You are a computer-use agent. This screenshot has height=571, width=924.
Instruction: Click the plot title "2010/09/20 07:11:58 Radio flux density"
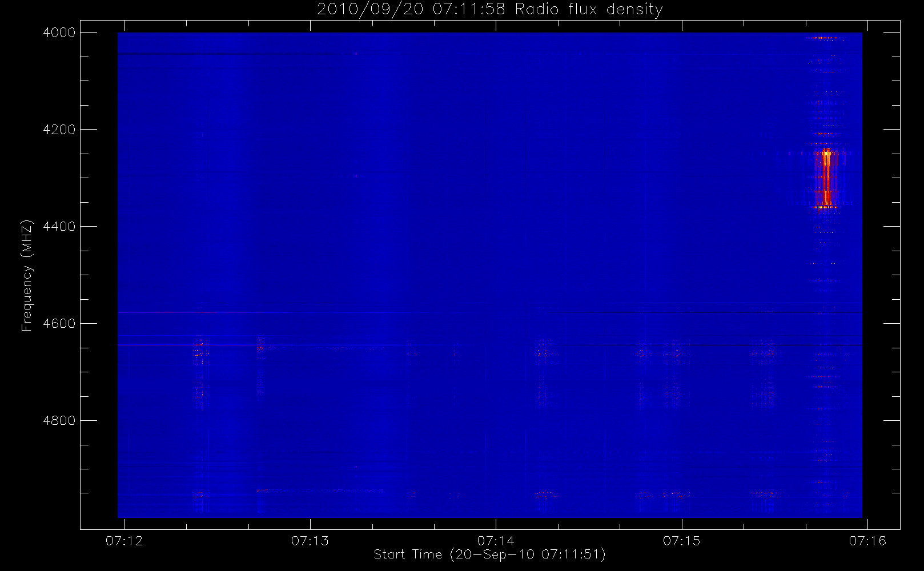[x=489, y=10]
